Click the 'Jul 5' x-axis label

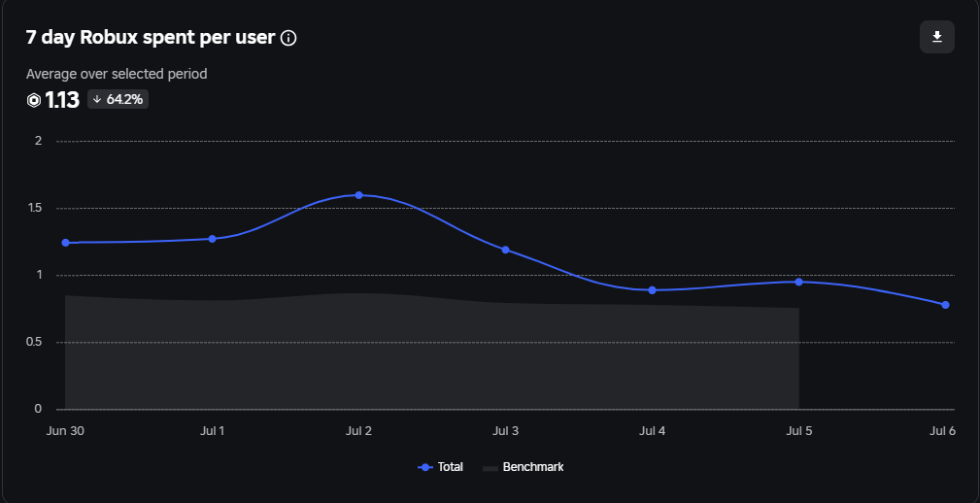798,431
